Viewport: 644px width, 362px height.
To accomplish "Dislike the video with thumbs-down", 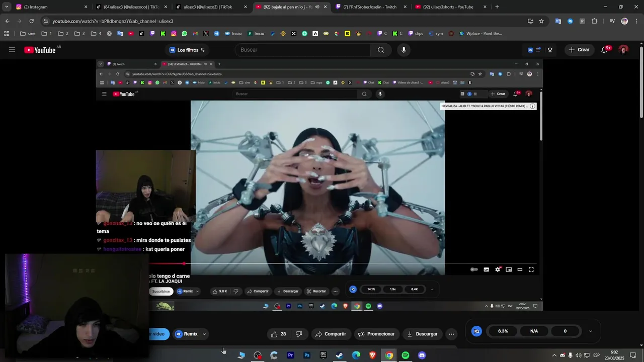I will (x=299, y=334).
